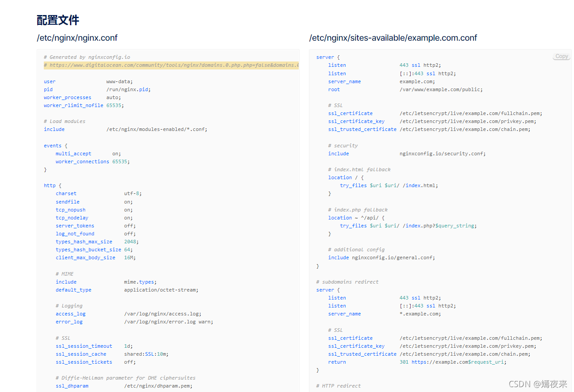
Task: Click the 'worker_connections' directive
Action: [x=82, y=161]
